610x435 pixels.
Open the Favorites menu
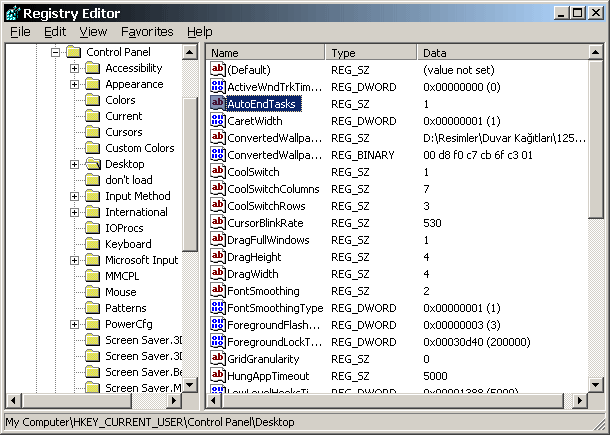147,32
